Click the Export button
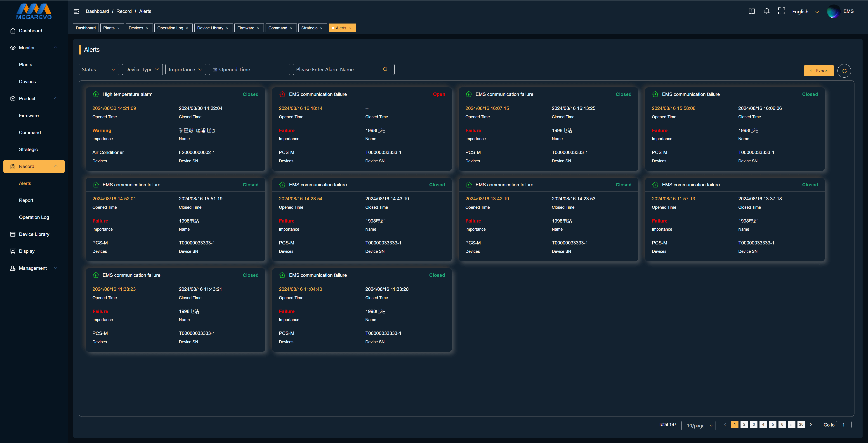 819,71
